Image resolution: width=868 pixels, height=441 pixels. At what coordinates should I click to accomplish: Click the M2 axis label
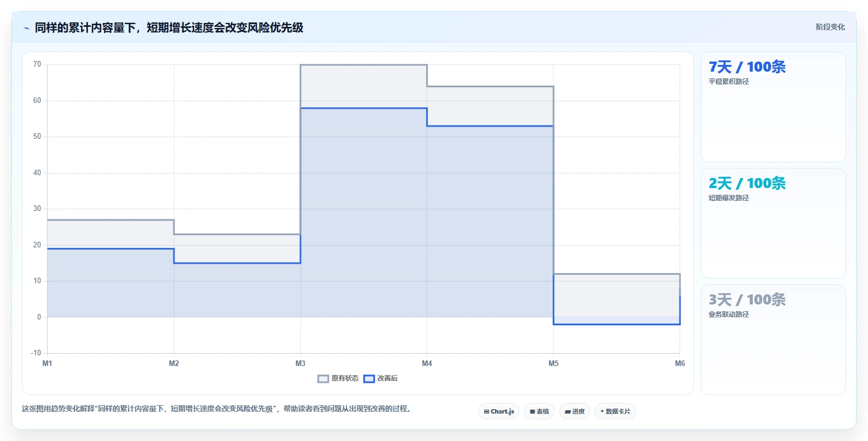click(174, 364)
